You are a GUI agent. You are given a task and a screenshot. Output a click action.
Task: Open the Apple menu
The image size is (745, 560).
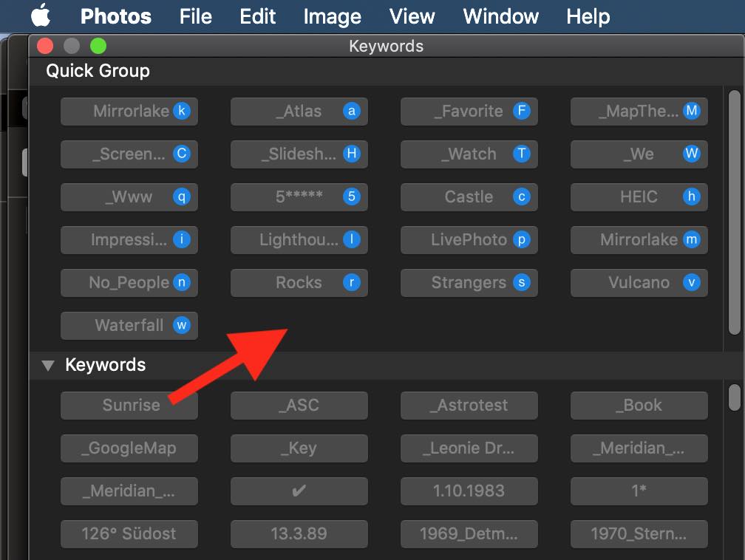41,16
